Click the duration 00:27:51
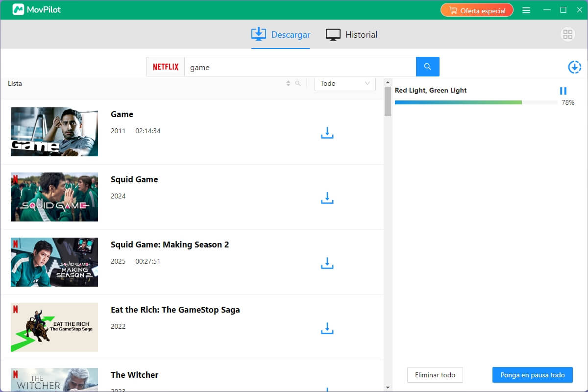 pos(148,261)
